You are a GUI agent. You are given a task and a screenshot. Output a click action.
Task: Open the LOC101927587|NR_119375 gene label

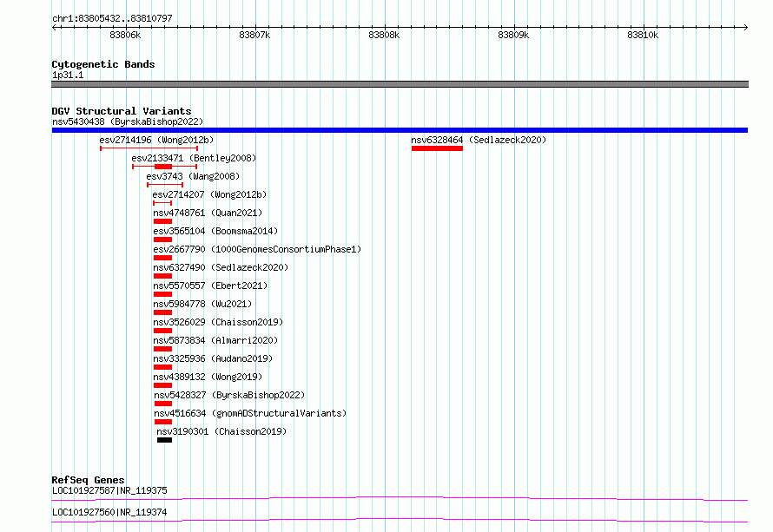[x=109, y=490]
